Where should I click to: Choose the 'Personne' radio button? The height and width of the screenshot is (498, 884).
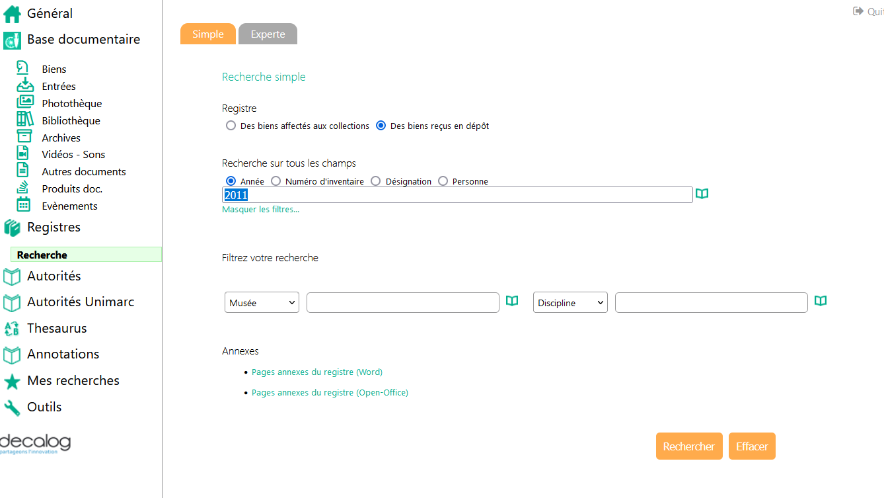click(443, 181)
